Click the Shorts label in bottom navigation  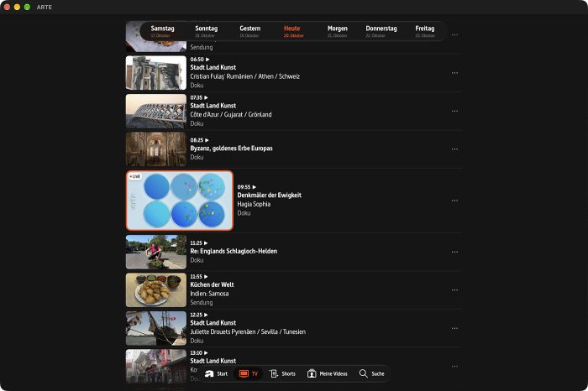(x=288, y=373)
